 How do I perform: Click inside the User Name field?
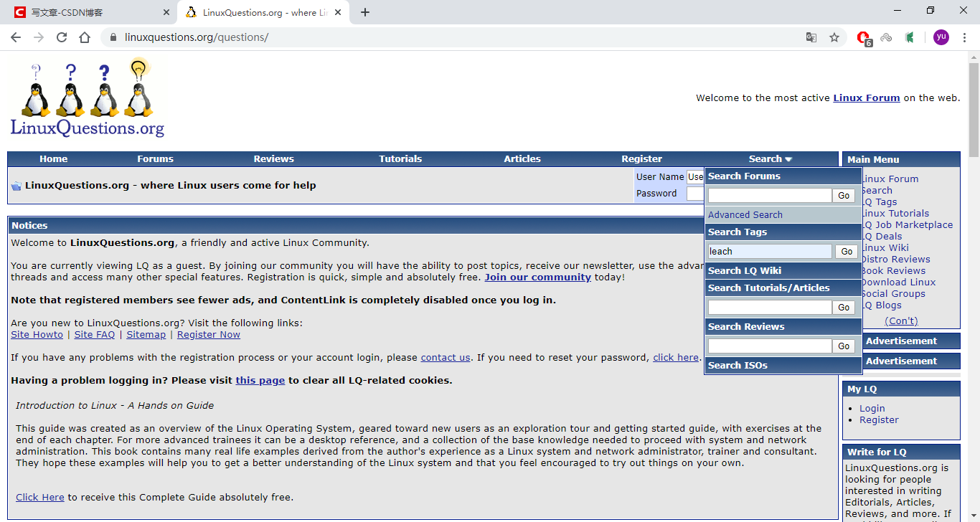pyautogui.click(x=697, y=176)
